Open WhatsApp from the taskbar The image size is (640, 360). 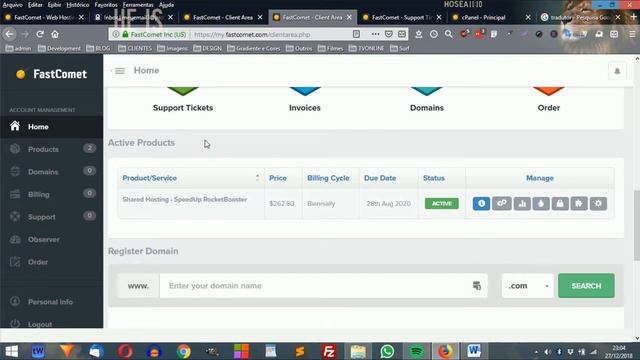(x=387, y=351)
